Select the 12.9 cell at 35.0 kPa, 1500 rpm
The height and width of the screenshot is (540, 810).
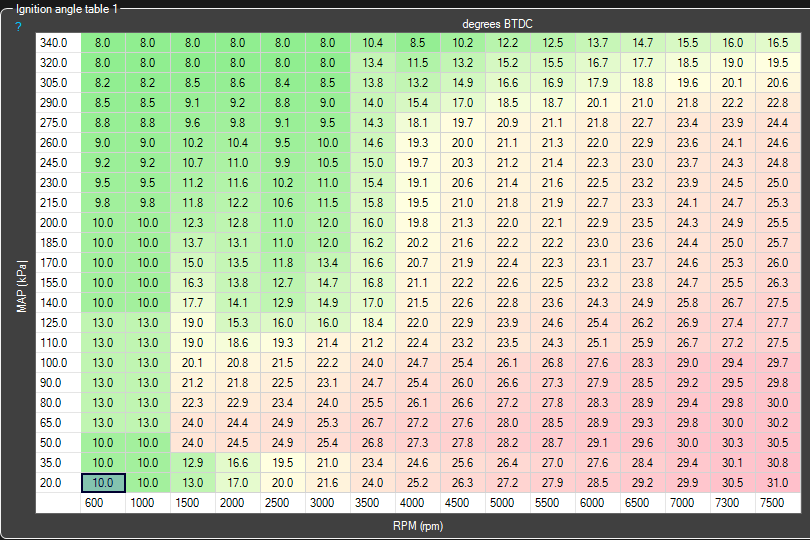193,462
